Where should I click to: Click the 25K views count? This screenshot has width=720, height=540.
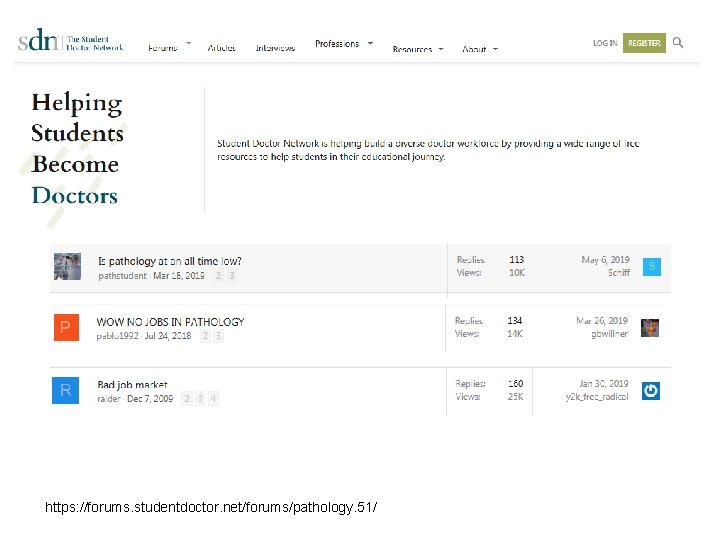515,397
